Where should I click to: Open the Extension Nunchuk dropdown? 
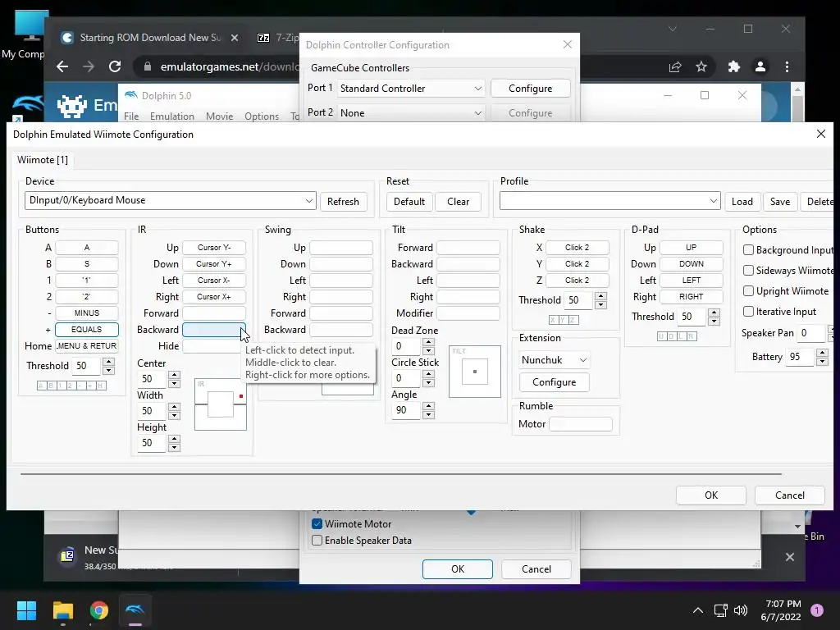pyautogui.click(x=555, y=360)
